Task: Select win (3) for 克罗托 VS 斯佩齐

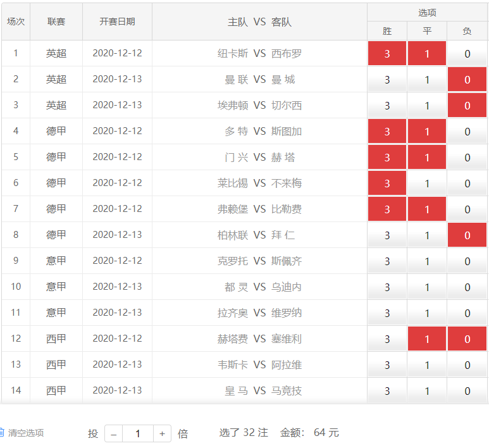Action: tap(387, 261)
